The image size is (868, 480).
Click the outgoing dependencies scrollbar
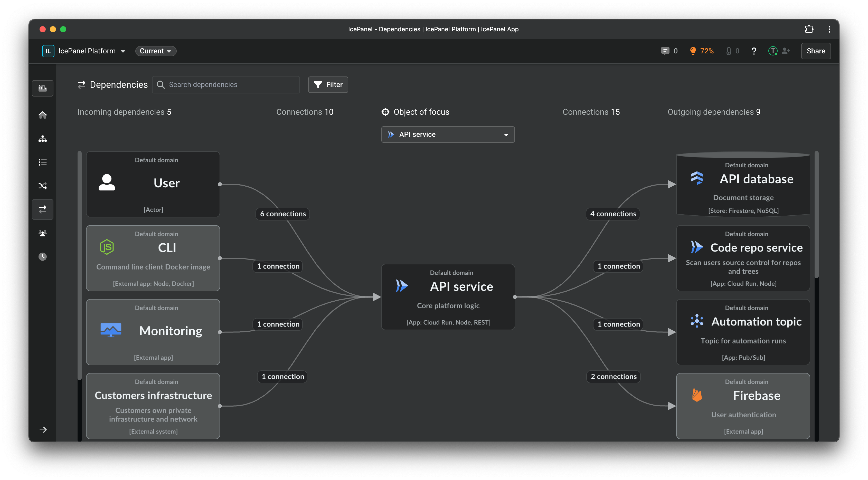pos(816,215)
